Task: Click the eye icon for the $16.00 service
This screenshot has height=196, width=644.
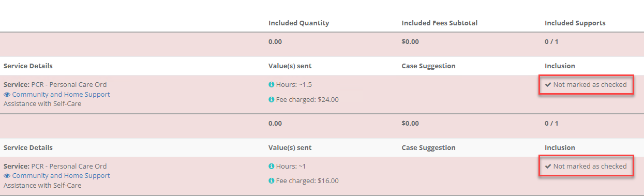Action: pyautogui.click(x=7, y=176)
